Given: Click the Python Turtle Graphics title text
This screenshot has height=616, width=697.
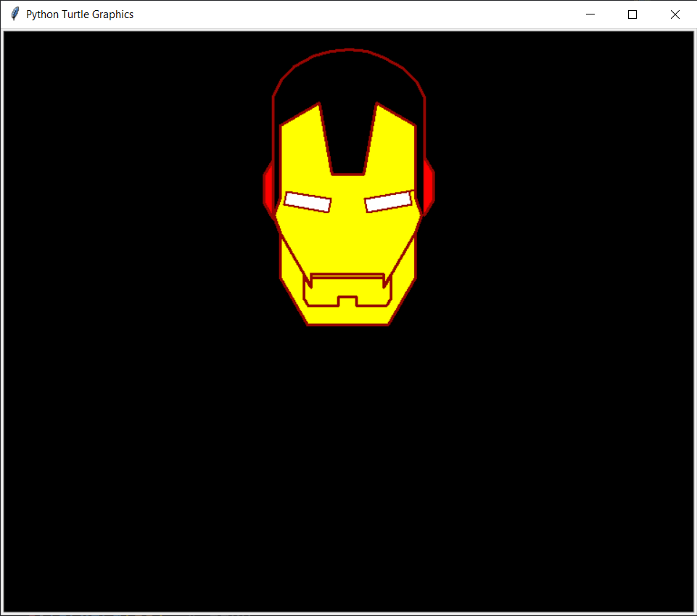Looking at the screenshot, I should tap(80, 14).
